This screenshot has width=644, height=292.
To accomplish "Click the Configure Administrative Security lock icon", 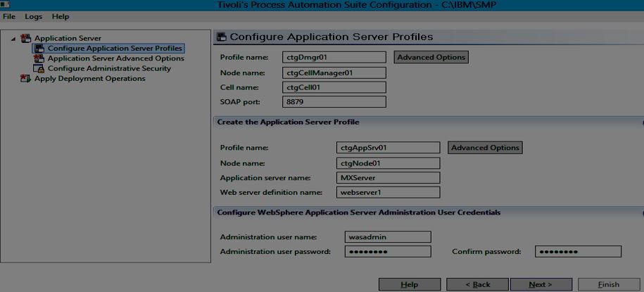I will [39, 68].
